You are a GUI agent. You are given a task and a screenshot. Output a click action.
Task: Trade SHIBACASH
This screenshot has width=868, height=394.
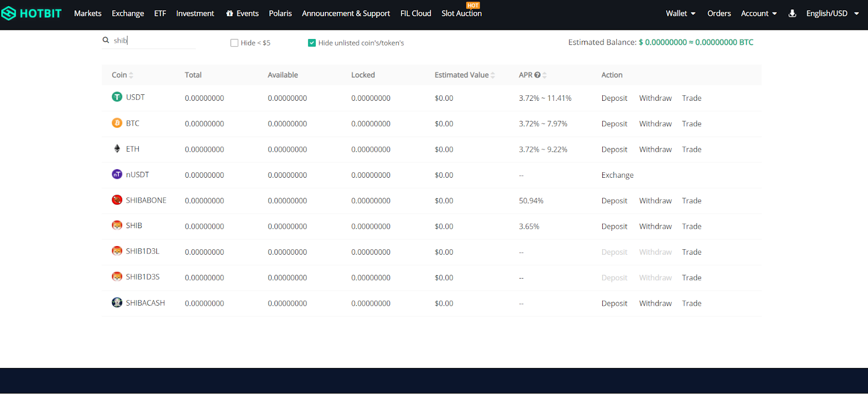692,303
